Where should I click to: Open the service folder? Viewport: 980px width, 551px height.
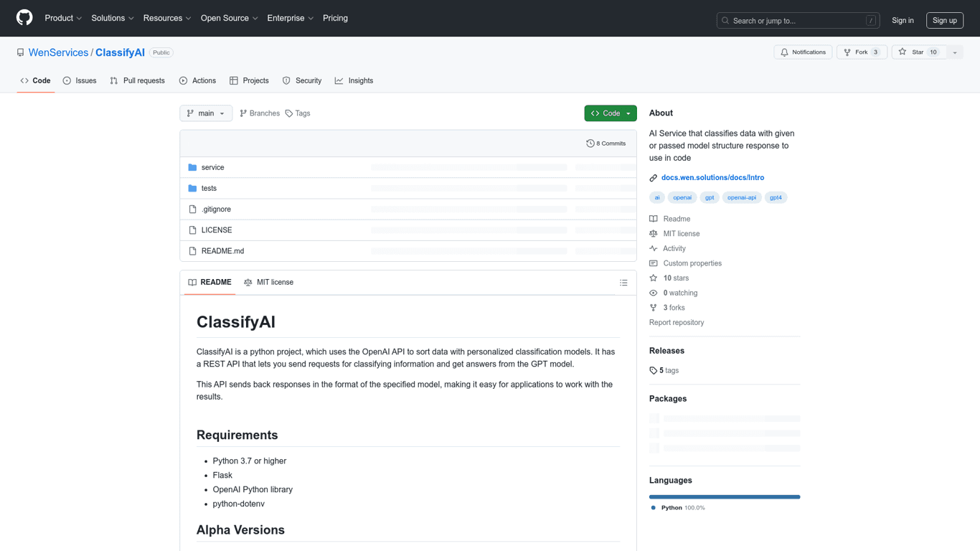(x=212, y=167)
